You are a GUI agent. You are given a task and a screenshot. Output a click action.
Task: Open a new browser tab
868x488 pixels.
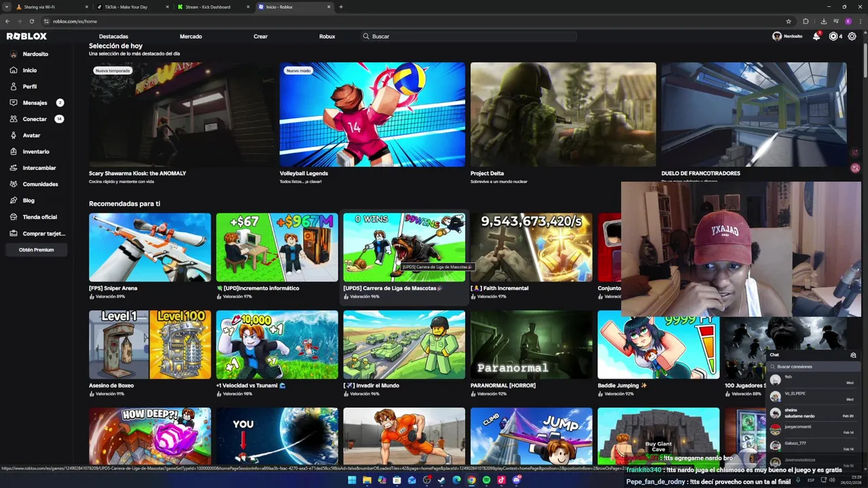point(341,7)
